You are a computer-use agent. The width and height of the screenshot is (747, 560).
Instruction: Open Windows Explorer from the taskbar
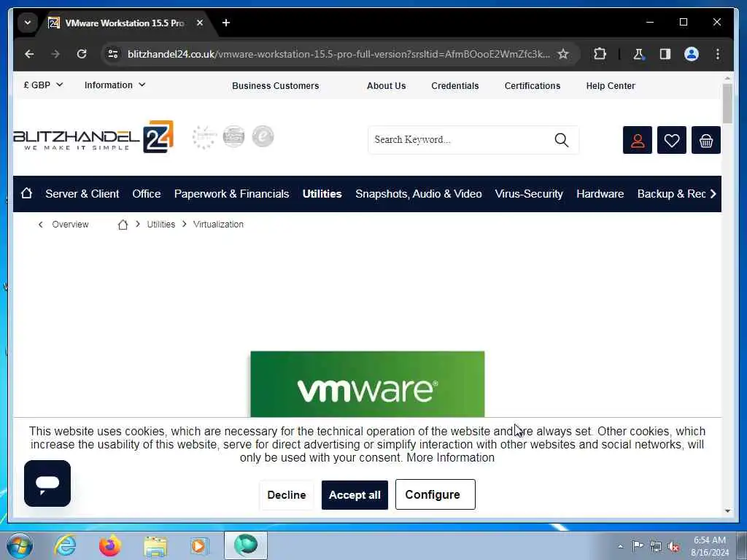(x=155, y=546)
